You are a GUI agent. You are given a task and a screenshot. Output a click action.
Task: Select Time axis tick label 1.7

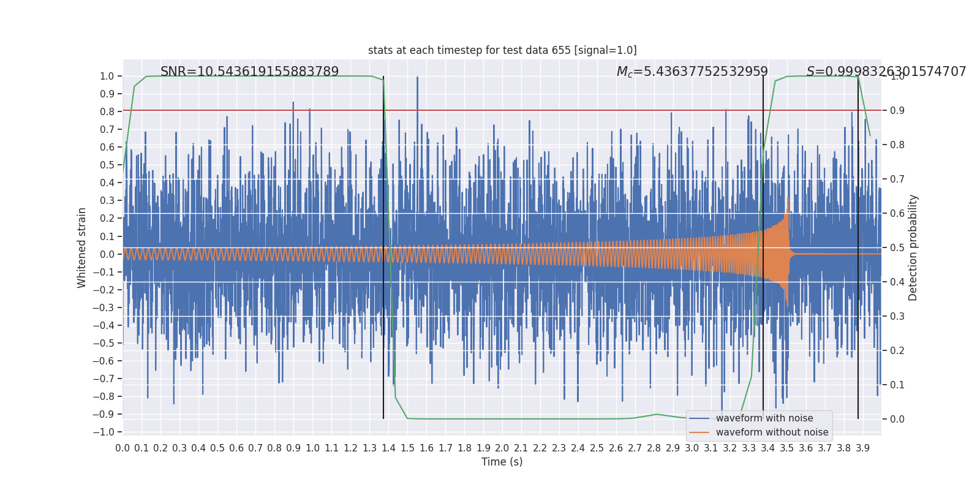[445, 448]
